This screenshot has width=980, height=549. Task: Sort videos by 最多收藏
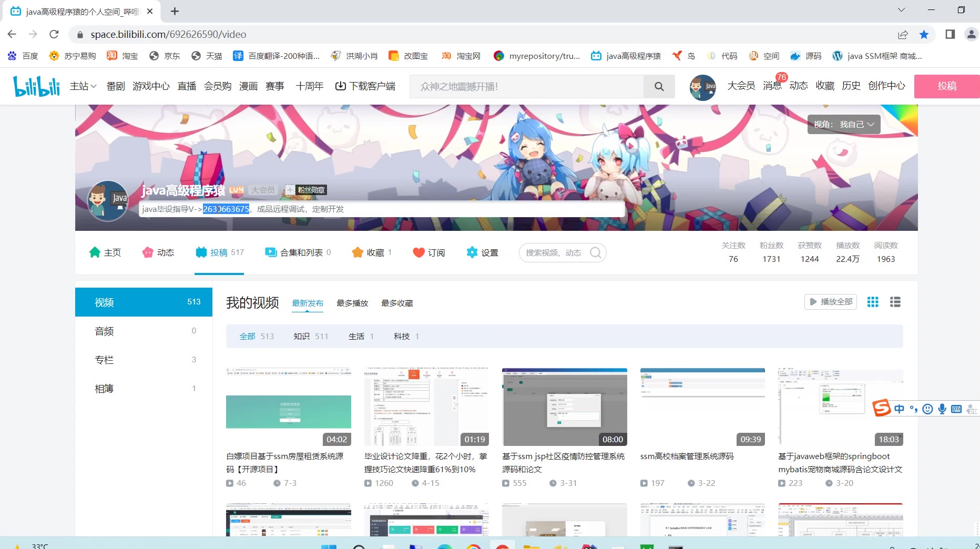coord(397,303)
